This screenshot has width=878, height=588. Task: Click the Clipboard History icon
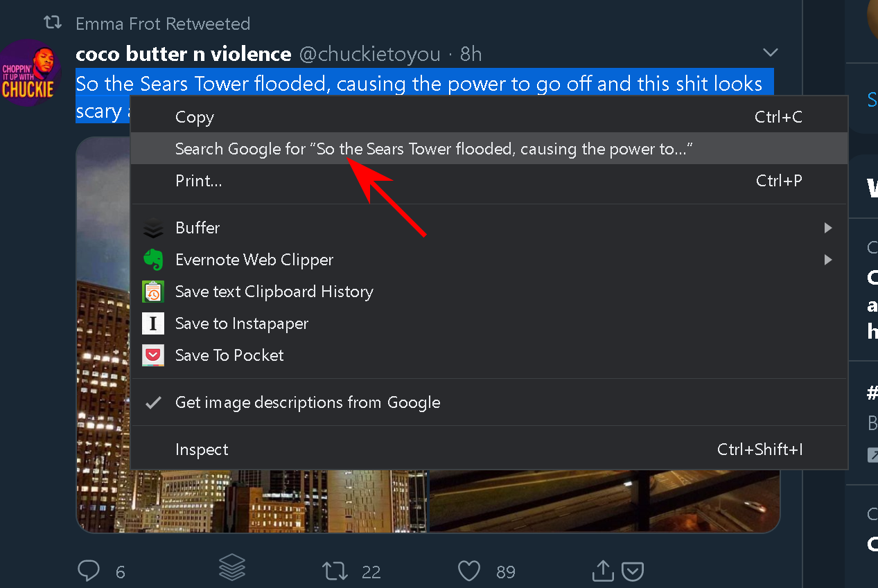(153, 292)
